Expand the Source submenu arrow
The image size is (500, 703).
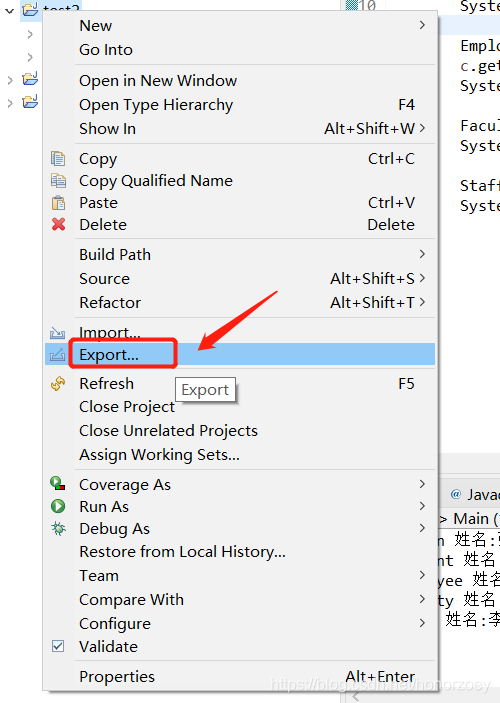point(422,278)
